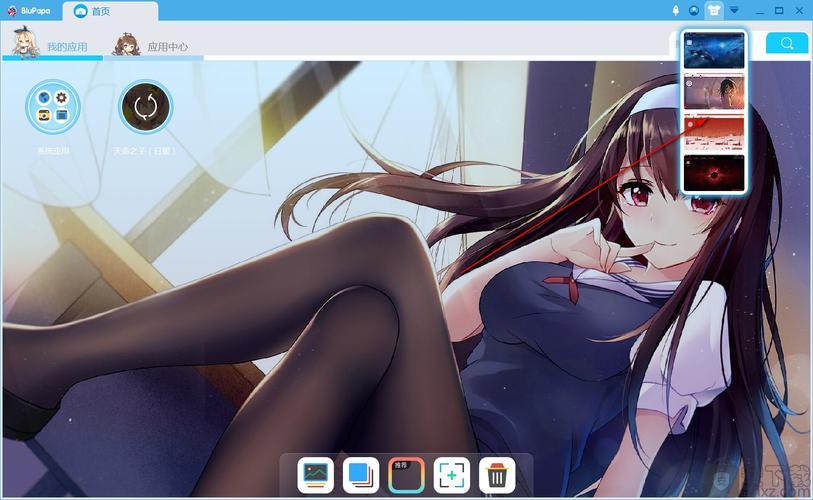Viewport: 813px width, 500px height.
Task: Open the wallpaper picture icon in dock
Action: click(x=316, y=474)
